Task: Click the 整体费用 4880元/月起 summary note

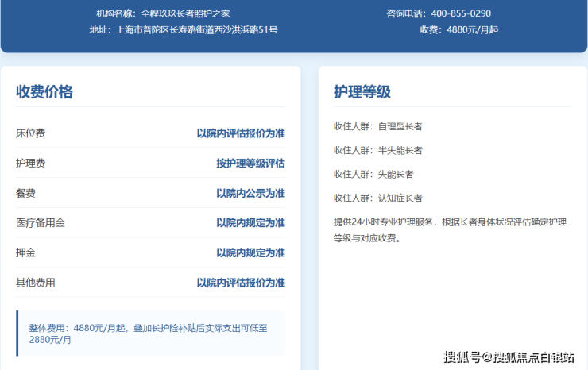Action: coord(150,333)
